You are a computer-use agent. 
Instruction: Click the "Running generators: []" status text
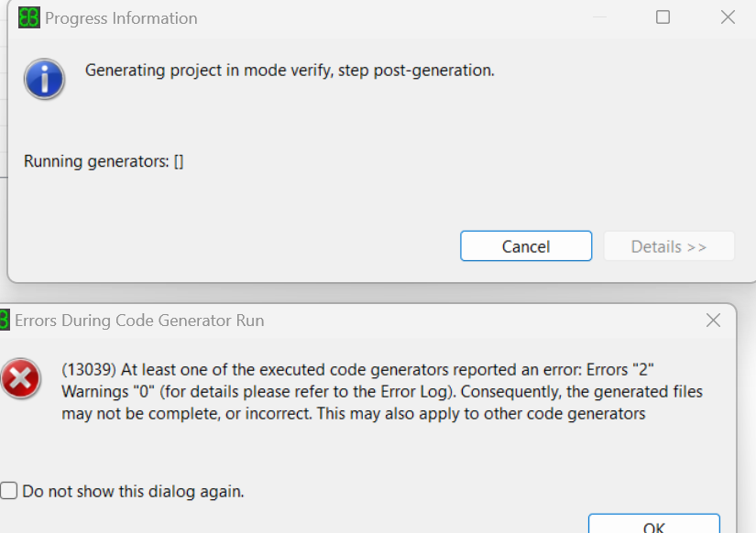104,162
